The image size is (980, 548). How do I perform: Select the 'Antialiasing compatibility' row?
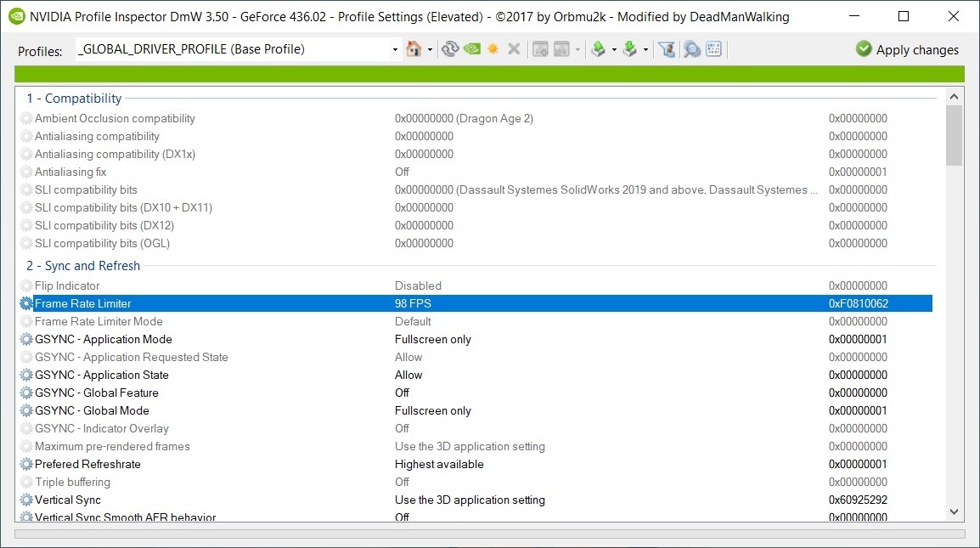pyautogui.click(x=476, y=137)
